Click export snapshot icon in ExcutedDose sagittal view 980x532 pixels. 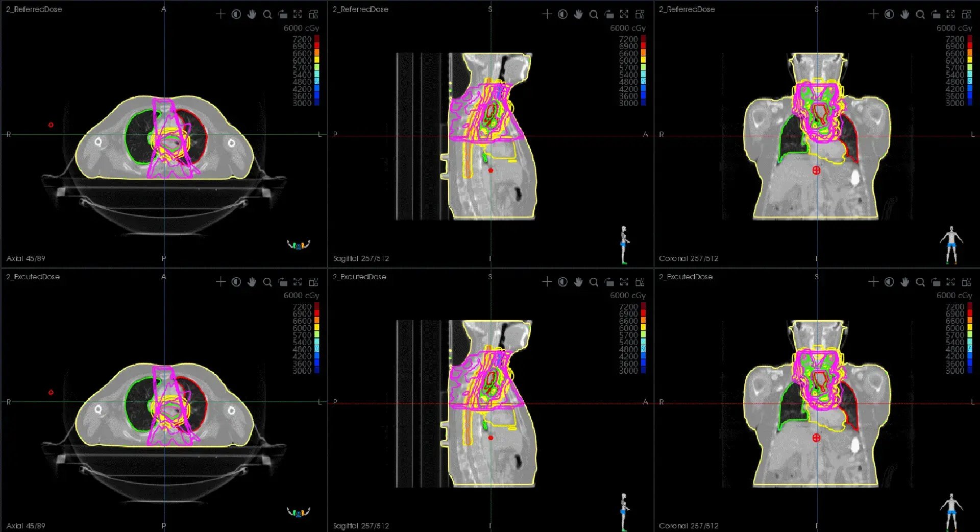click(609, 282)
